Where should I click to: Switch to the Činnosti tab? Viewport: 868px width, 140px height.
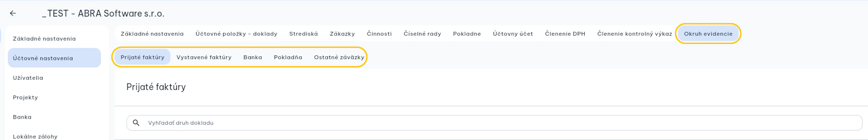coord(379,34)
